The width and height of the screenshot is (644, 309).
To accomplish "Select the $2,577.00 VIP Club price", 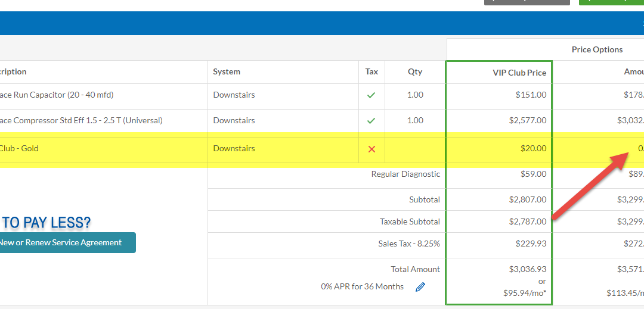I will tap(527, 121).
